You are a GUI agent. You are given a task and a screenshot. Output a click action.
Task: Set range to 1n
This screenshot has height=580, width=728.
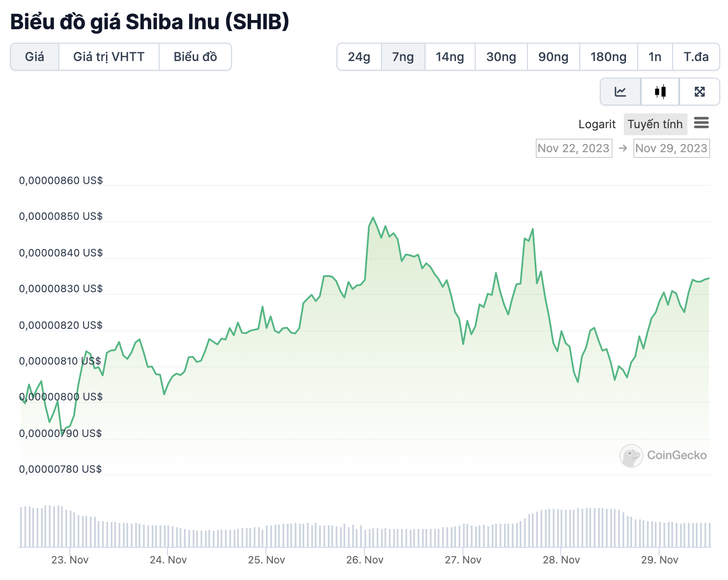coord(655,57)
